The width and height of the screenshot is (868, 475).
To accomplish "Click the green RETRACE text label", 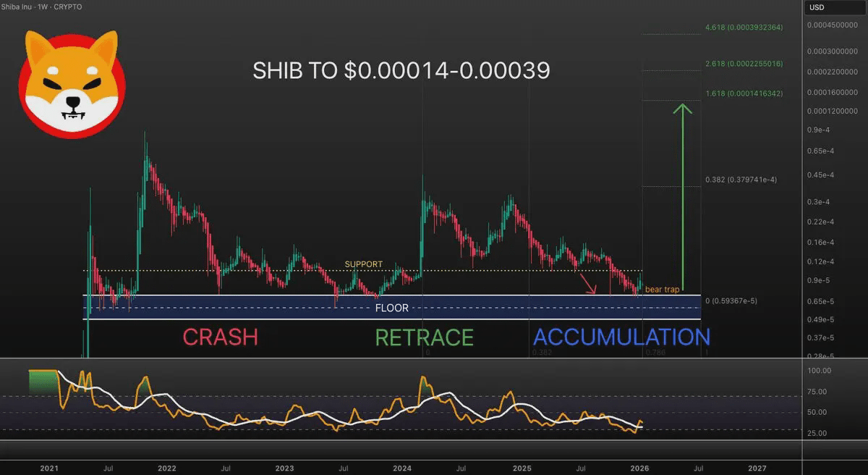I will coord(424,337).
